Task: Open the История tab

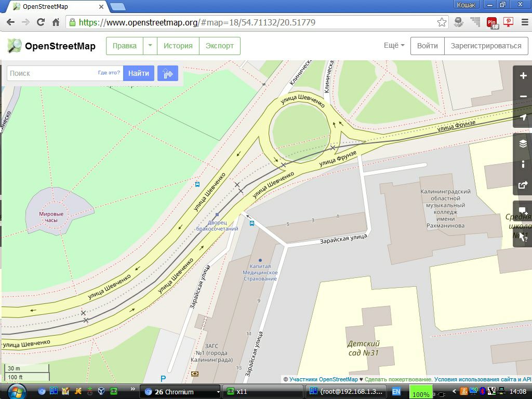Action: [x=178, y=46]
